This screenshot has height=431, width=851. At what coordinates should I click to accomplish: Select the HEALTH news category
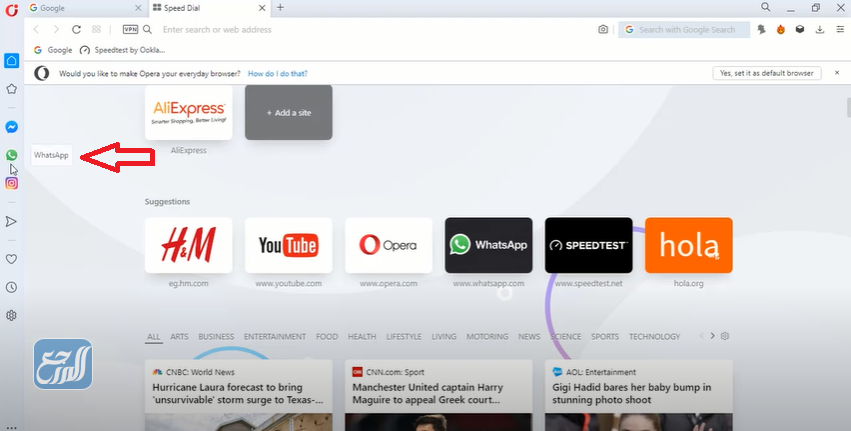pos(362,337)
